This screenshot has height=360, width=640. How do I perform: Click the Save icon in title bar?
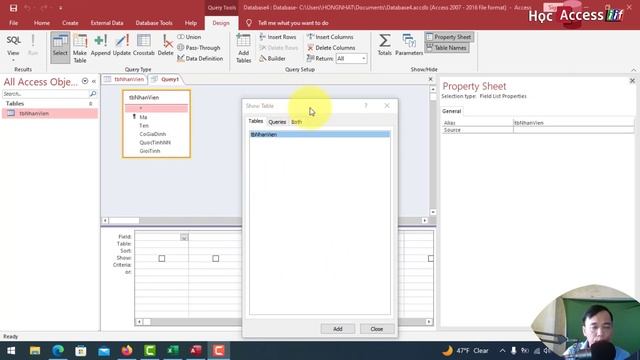point(13,8)
